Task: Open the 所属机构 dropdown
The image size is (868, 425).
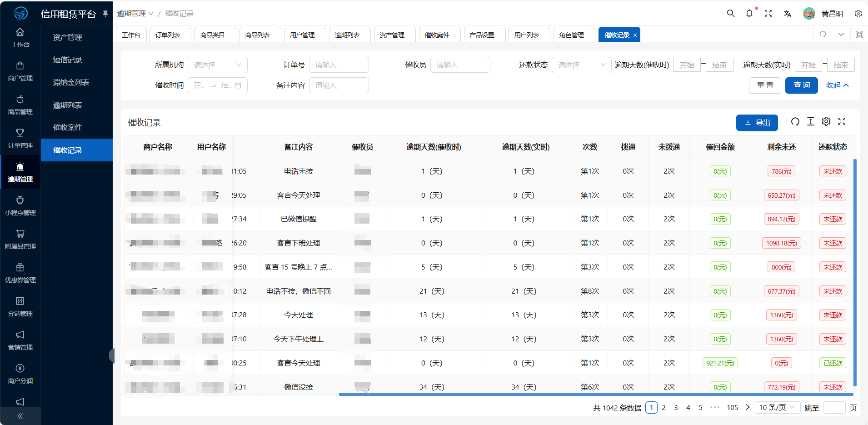Action: (218, 65)
